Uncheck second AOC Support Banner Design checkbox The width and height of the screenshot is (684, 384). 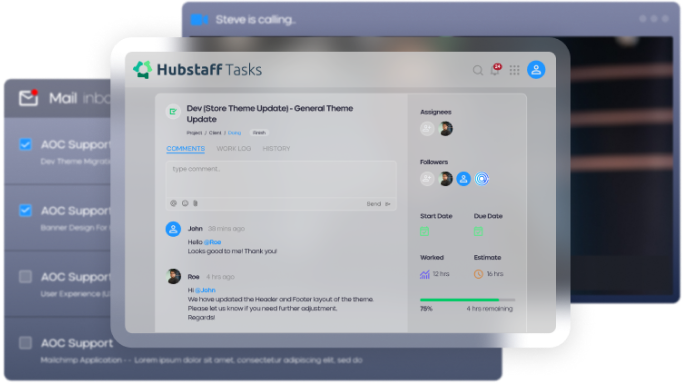[25, 211]
